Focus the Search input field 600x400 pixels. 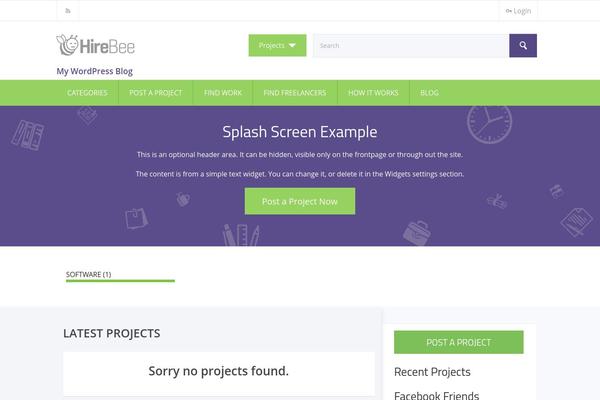pyautogui.click(x=410, y=45)
